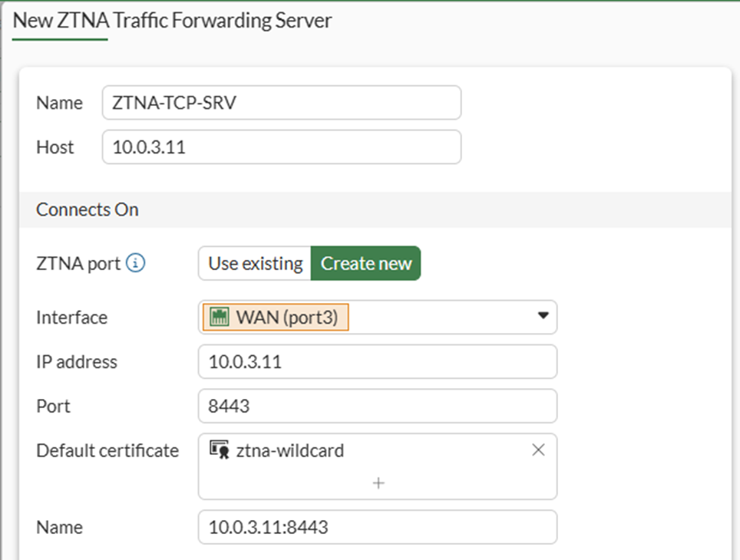Image resolution: width=740 pixels, height=560 pixels.
Task: Click the Connects On section header
Action: tap(88, 209)
